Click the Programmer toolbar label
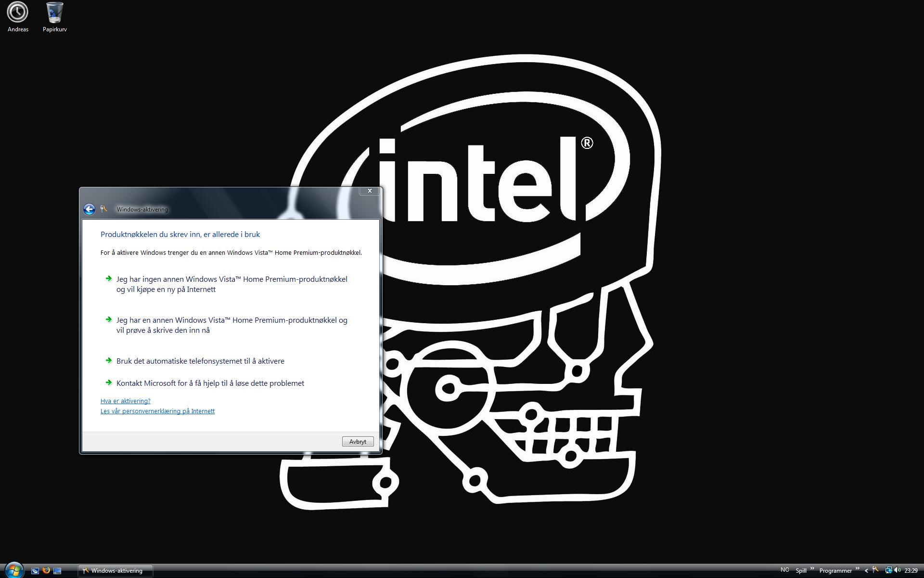 [x=835, y=571]
